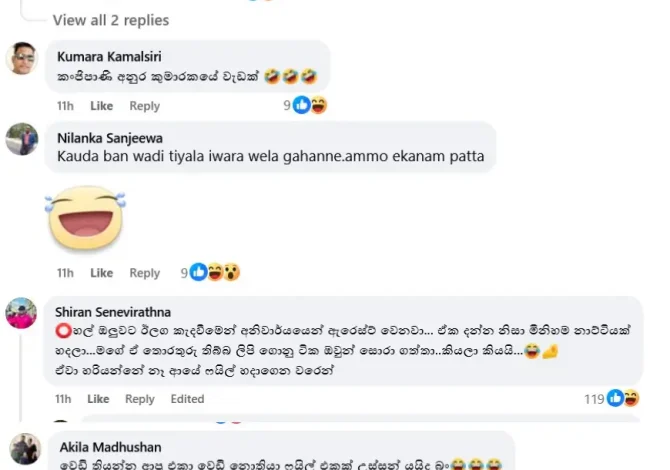View like reaction icon on Kumara Kamalsiri's comment
Image resolution: width=670 pixels, height=470 pixels.
pyautogui.click(x=302, y=105)
